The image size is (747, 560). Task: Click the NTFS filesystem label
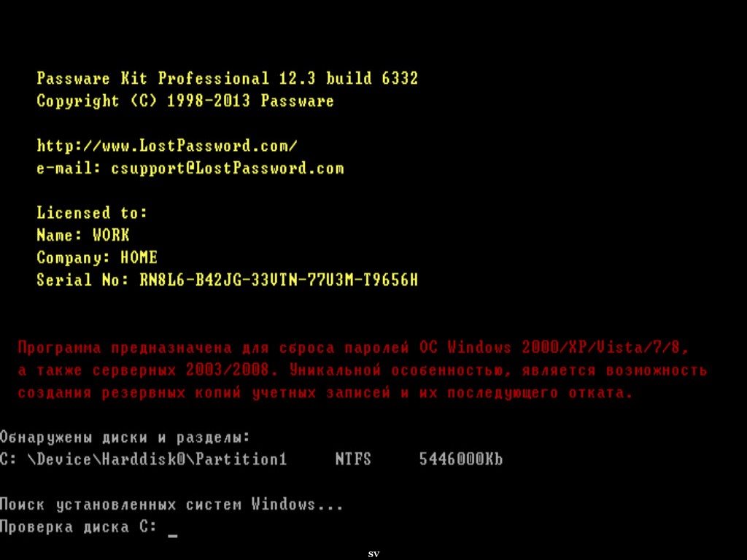[353, 459]
